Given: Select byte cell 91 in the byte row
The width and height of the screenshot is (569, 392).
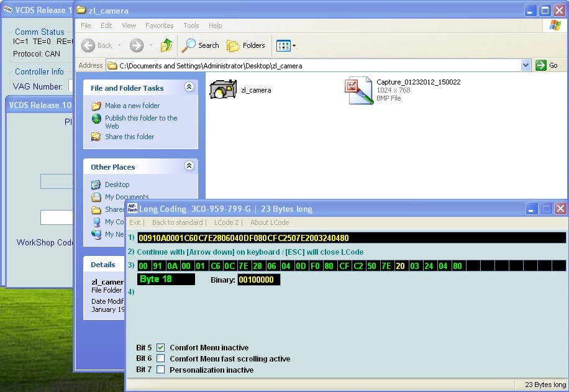Looking at the screenshot, I should [x=157, y=266].
